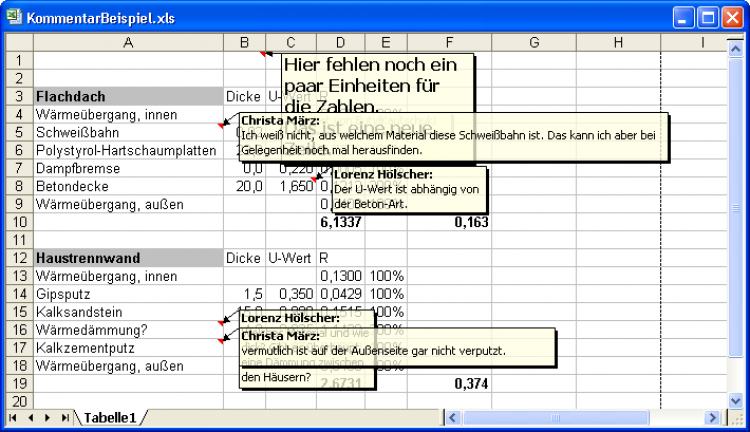The height and width of the screenshot is (432, 750).
Task: Select the Flachdach cell in row 3
Action: (128, 96)
